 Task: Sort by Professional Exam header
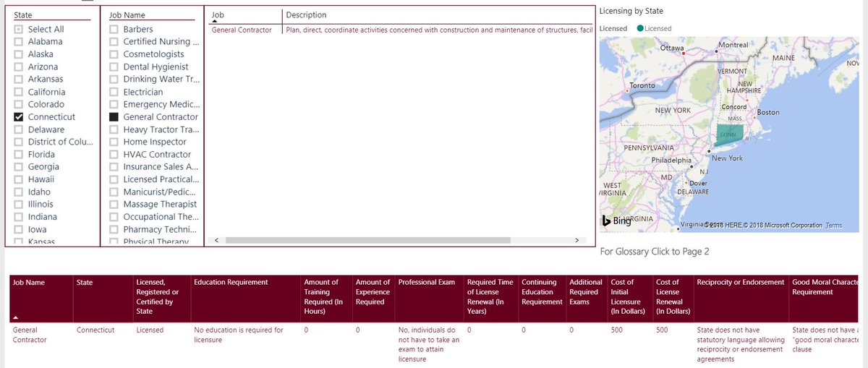click(429, 299)
